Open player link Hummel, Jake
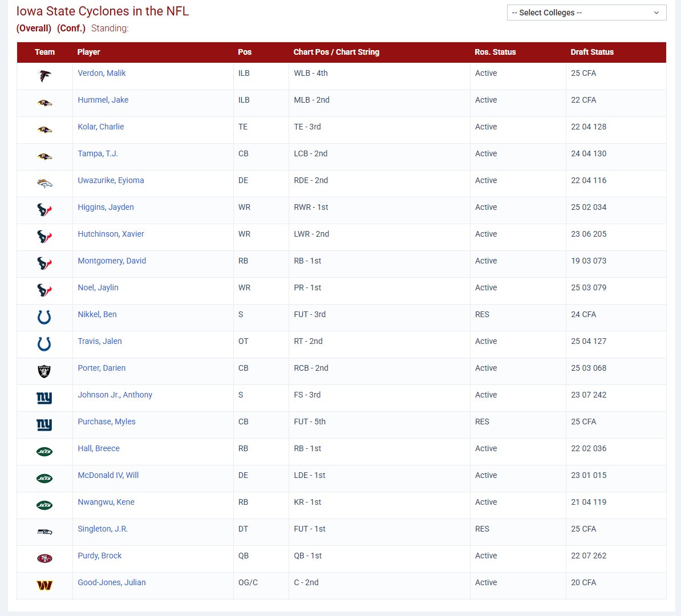This screenshot has width=681, height=616. pyautogui.click(x=103, y=100)
